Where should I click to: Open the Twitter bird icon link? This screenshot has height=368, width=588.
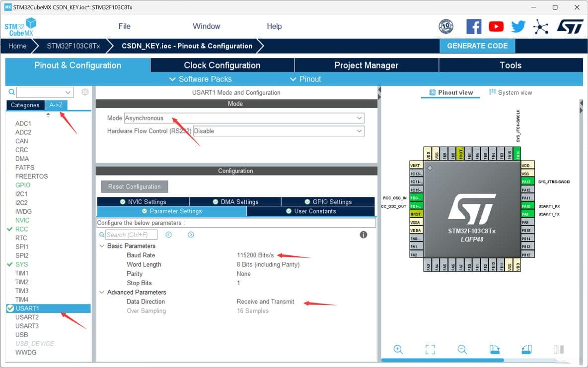(x=518, y=27)
